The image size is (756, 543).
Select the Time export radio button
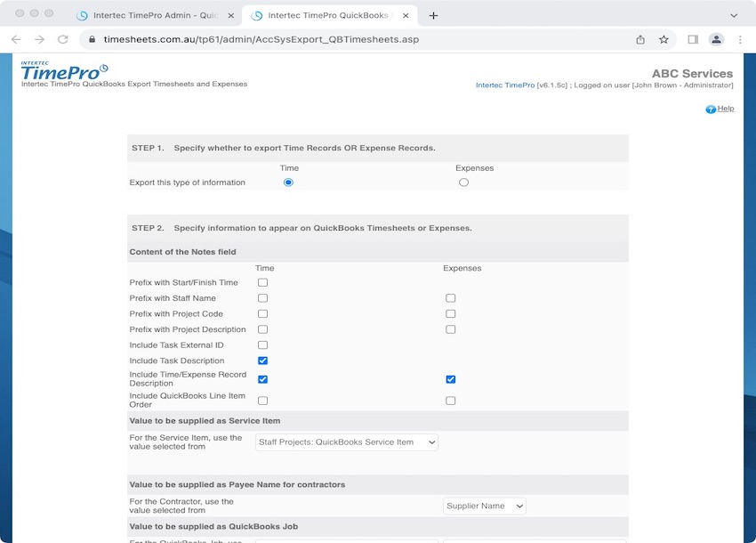[288, 182]
